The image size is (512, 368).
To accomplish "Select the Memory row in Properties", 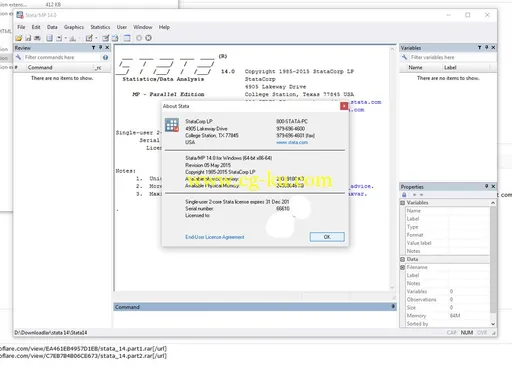I will coord(447,315).
